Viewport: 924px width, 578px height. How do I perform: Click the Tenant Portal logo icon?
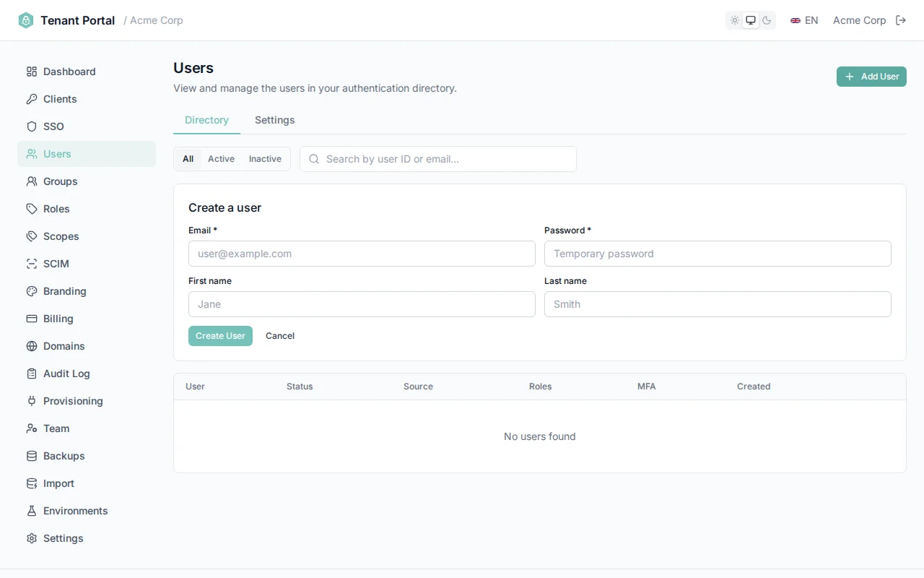26,20
